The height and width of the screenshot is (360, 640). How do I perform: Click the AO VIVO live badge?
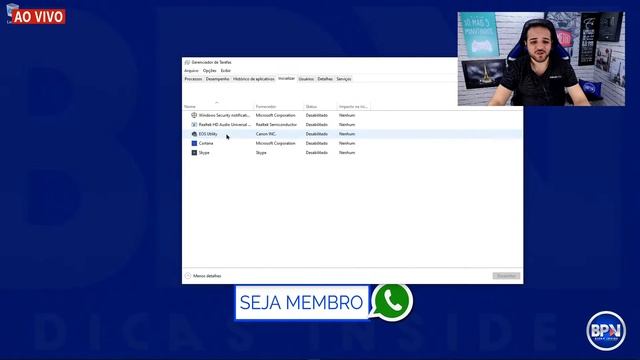(38, 17)
